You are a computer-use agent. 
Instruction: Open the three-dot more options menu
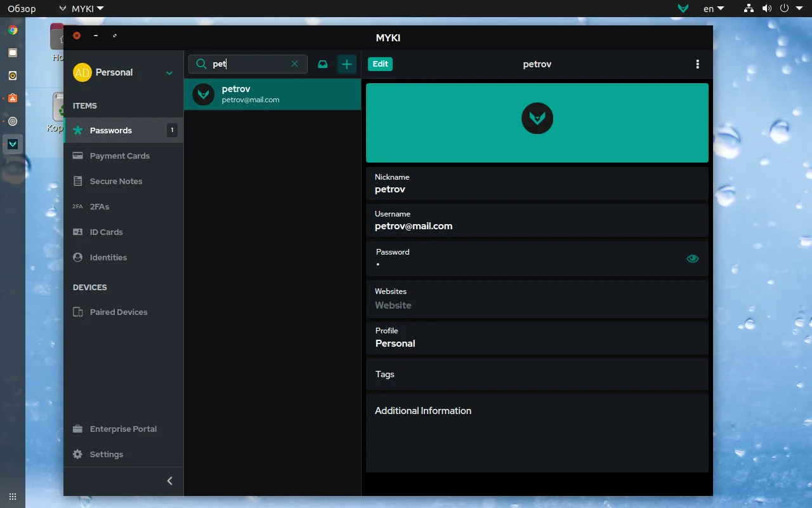click(x=698, y=64)
